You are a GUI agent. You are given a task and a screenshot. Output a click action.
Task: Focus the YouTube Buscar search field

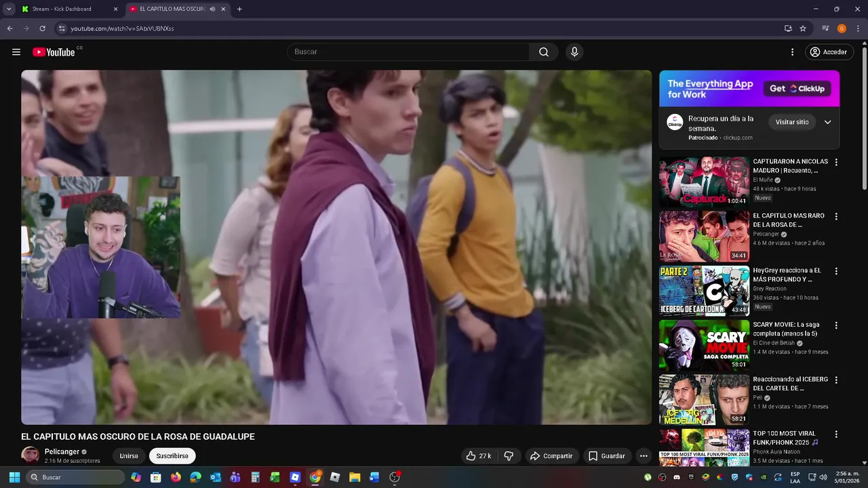click(x=409, y=52)
